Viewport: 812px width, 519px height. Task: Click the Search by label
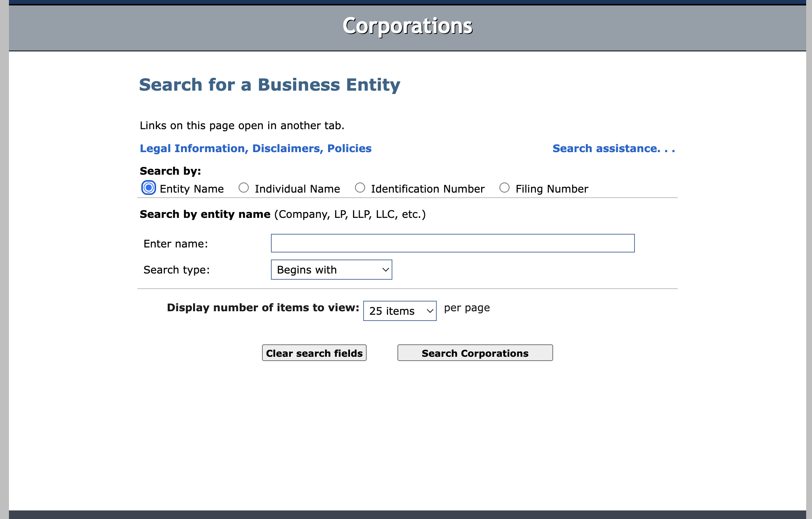click(170, 171)
